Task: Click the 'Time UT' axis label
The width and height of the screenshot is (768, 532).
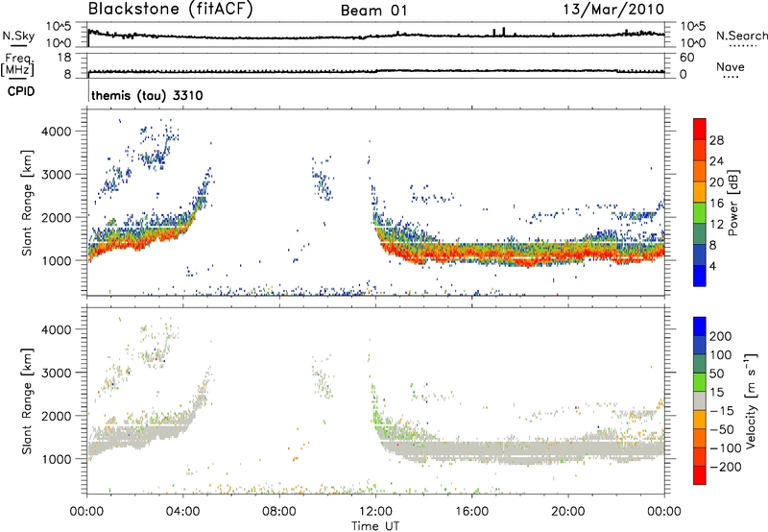Action: (x=375, y=526)
